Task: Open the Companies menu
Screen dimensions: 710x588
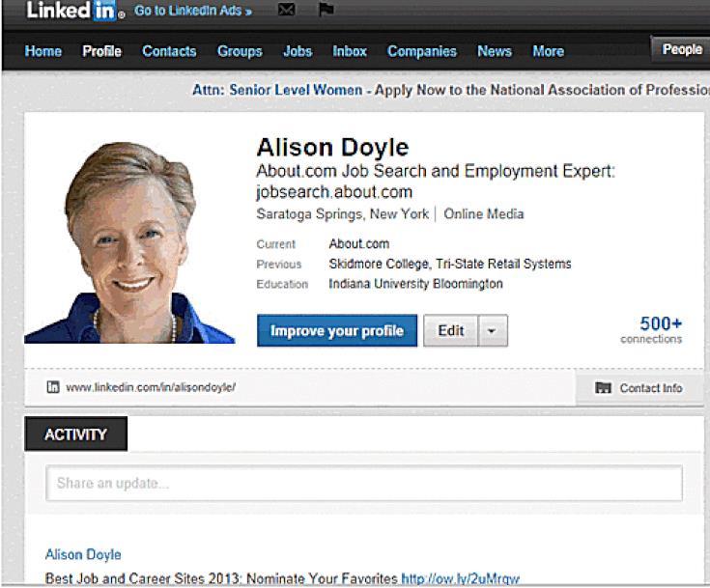Action: 422,51
